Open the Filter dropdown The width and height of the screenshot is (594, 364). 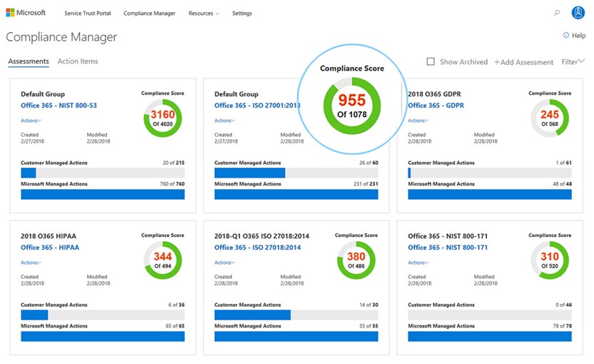coord(573,61)
